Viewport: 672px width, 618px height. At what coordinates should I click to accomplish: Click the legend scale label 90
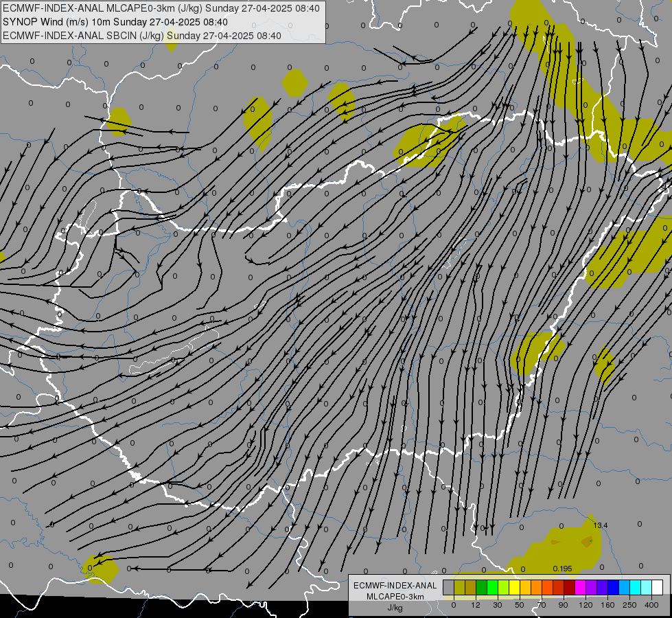click(563, 605)
